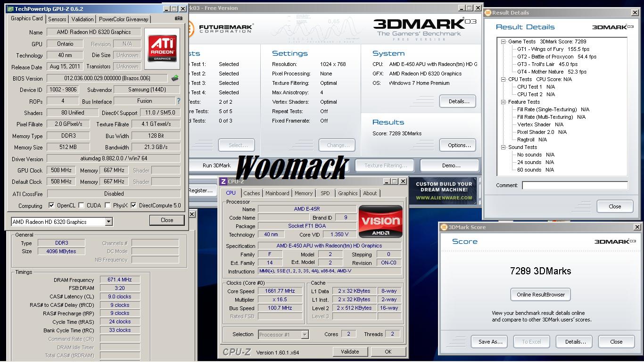Open the SPD tab in CPU-Z
This screenshot has width=644, height=362.
325,193
